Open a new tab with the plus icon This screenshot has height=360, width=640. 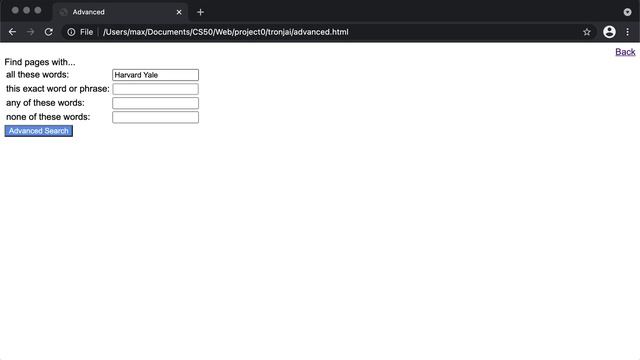click(200, 12)
